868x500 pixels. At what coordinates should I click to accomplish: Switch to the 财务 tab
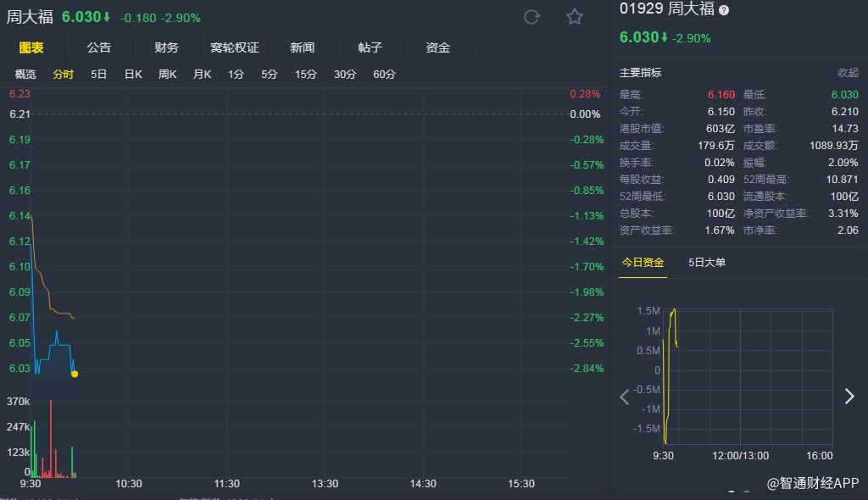[x=167, y=47]
